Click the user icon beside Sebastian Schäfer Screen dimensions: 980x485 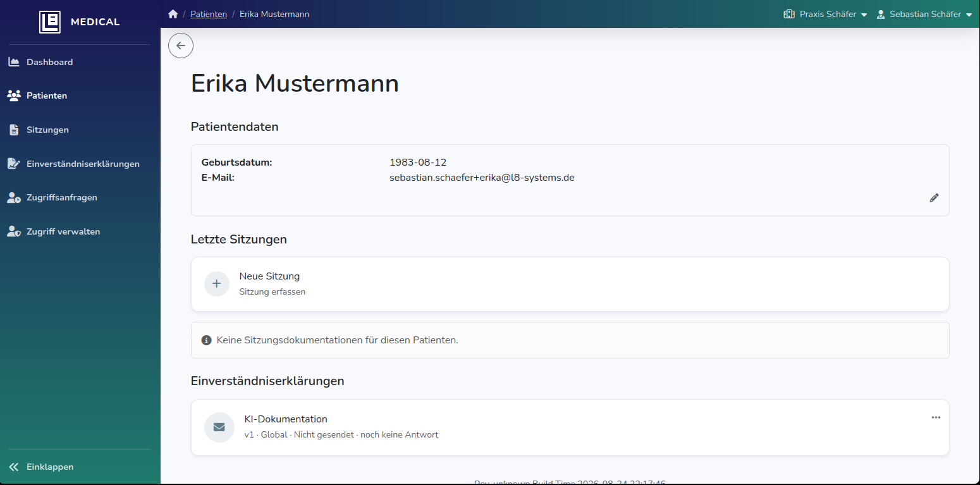coord(881,14)
